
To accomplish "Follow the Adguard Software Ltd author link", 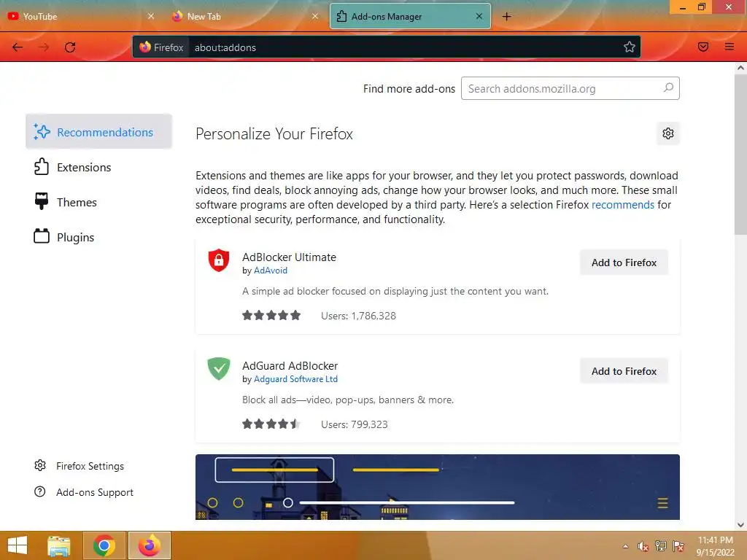I will pyautogui.click(x=296, y=379).
